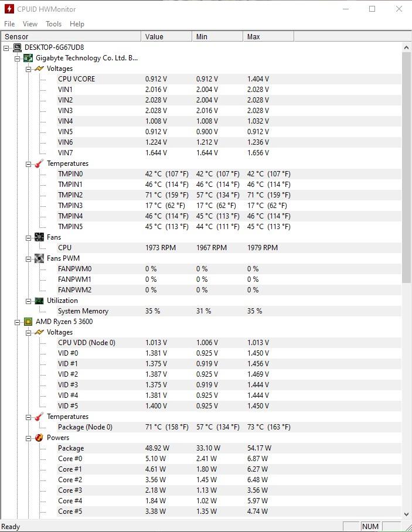Collapse the AMD Ryzen 5 3600 node

click(17, 322)
